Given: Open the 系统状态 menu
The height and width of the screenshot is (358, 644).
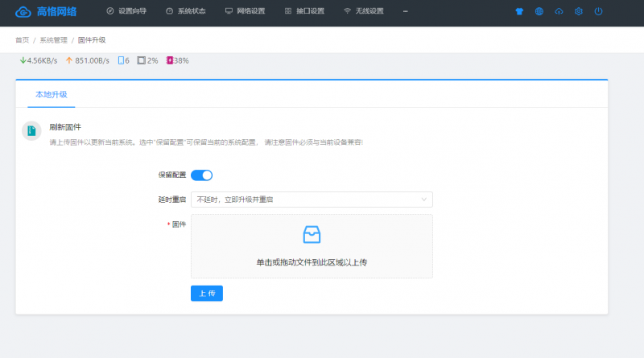Looking at the screenshot, I should coord(184,12).
